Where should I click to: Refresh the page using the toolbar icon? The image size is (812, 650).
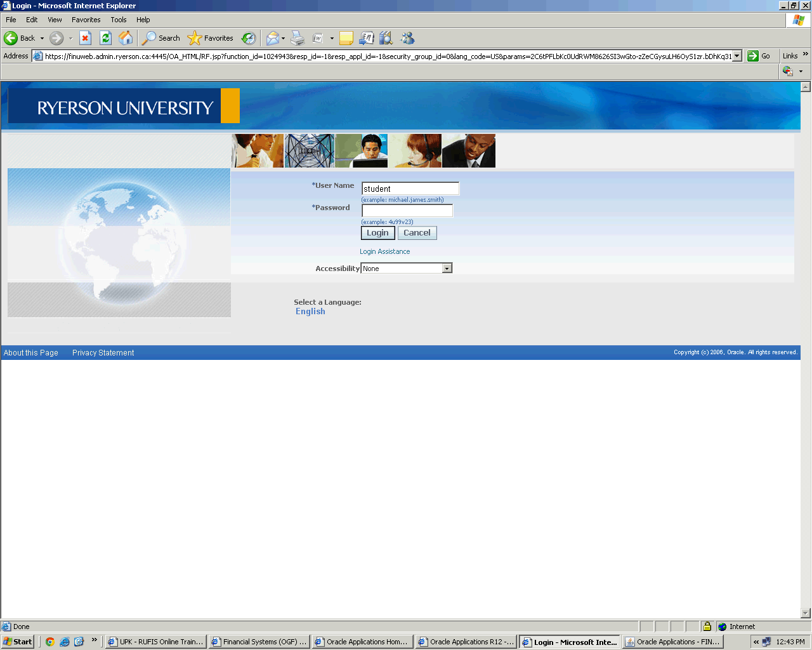[x=105, y=38]
